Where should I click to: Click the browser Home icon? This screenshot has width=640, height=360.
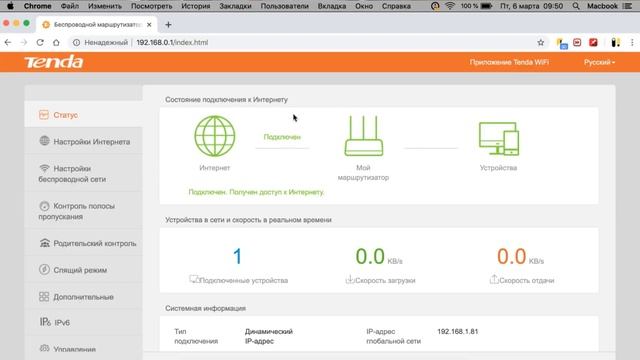click(x=56, y=42)
